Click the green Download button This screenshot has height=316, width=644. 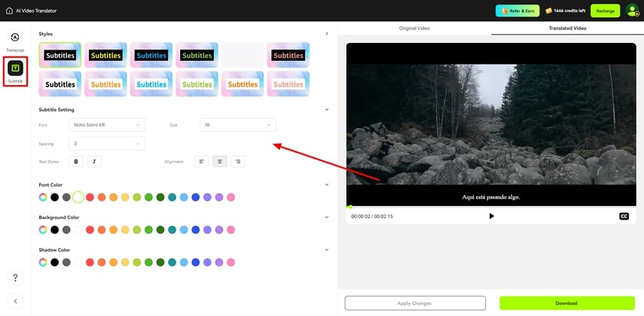pos(566,303)
